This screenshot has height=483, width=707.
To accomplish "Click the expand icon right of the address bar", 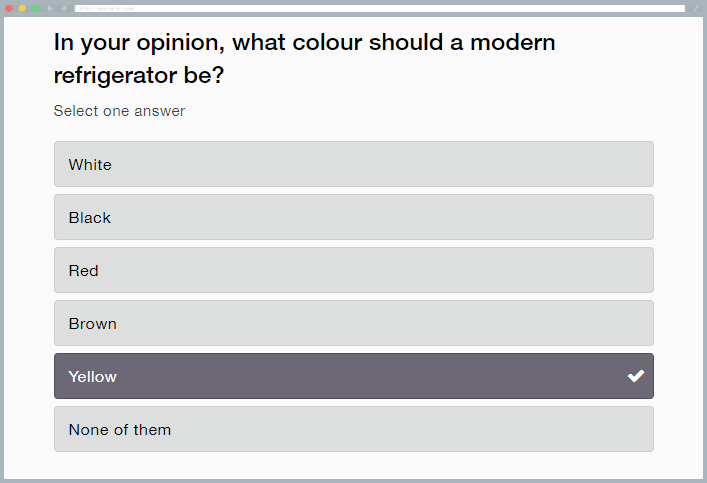I will click(696, 8).
